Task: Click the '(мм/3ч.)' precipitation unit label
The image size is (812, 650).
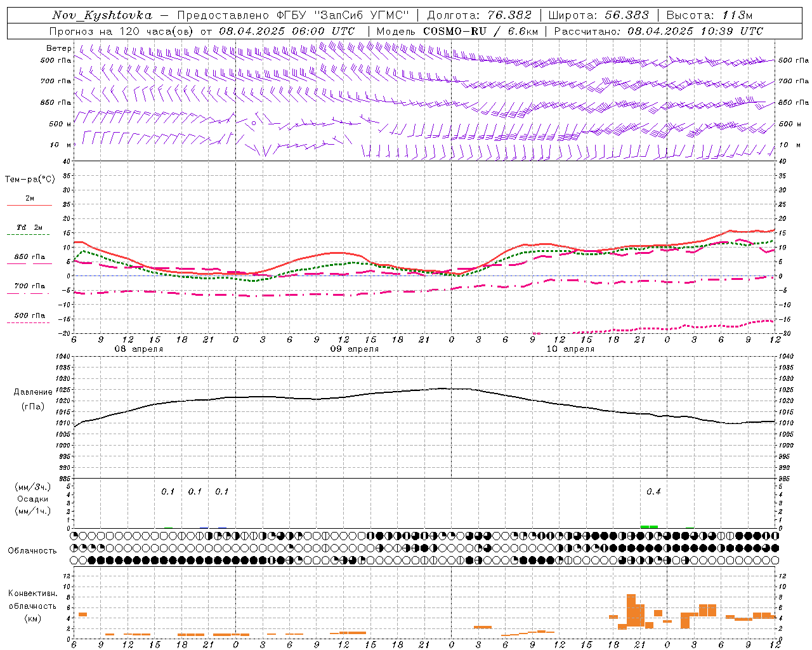Action: [32, 487]
